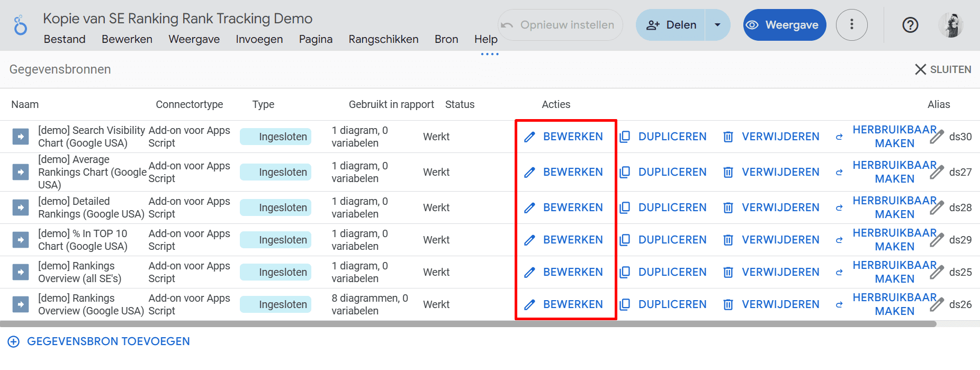The height and width of the screenshot is (370, 980).
Task: Click DUPLICEREN in Detailed Rankings row
Action: (x=663, y=207)
